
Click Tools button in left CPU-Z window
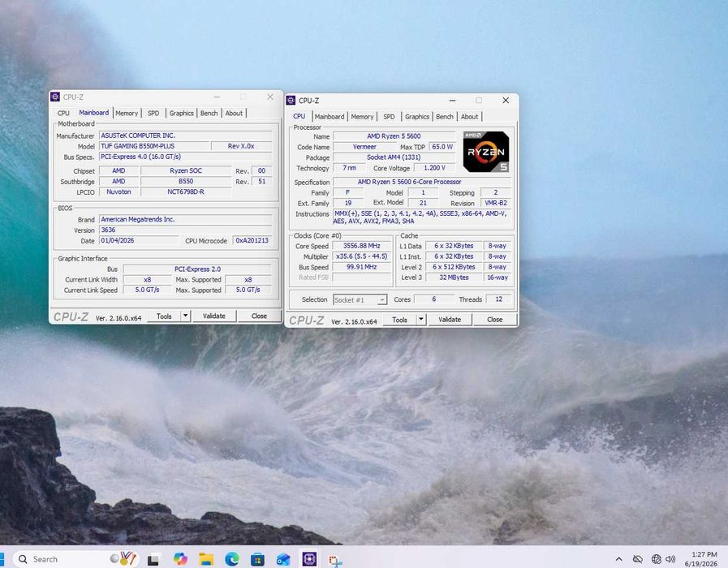164,316
